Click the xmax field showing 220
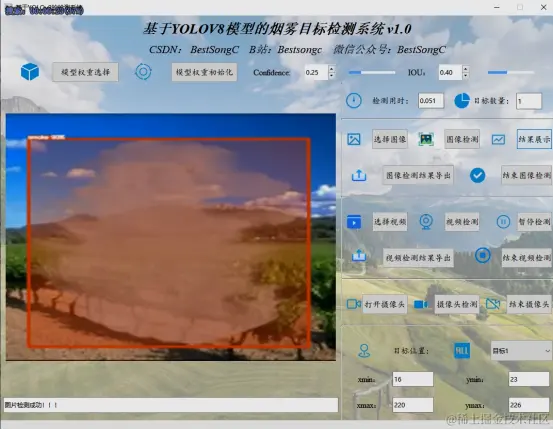The width and height of the screenshot is (554, 430). [413, 405]
